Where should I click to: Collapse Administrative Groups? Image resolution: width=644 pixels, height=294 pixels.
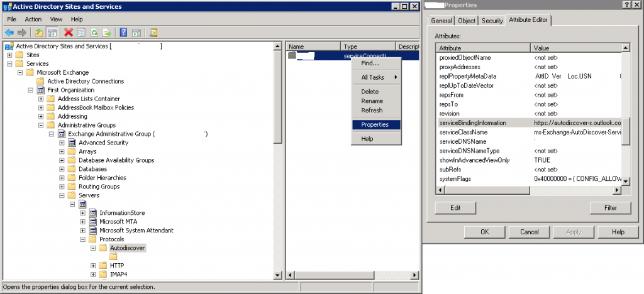click(x=41, y=125)
